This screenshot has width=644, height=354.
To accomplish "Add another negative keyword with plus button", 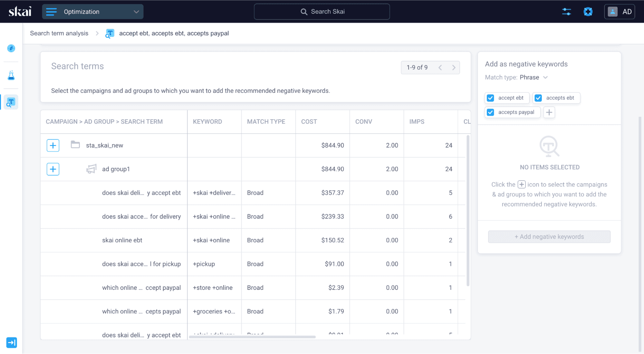I will (549, 112).
